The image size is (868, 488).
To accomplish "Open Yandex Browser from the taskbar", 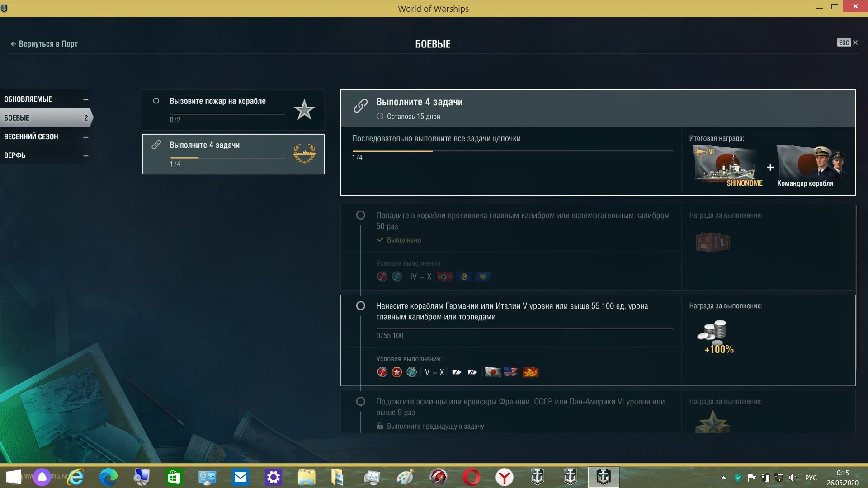I will (x=504, y=477).
